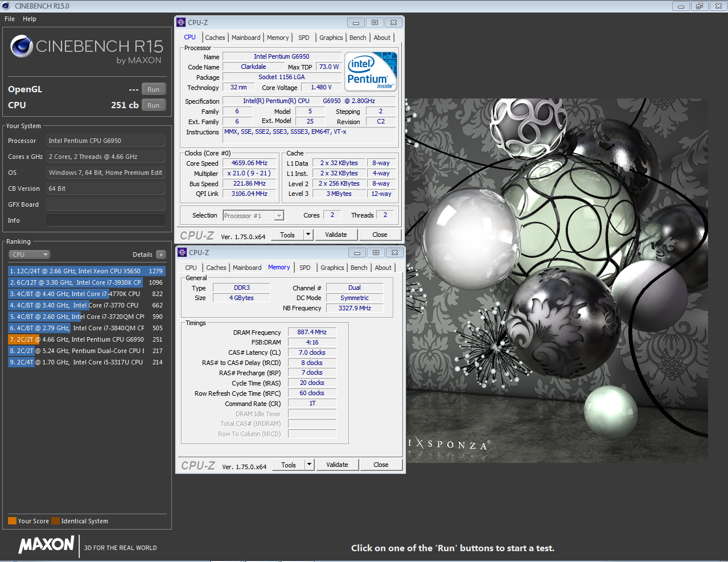Open Processor #1 selection dropdown
The width and height of the screenshot is (728, 562).
click(x=253, y=216)
